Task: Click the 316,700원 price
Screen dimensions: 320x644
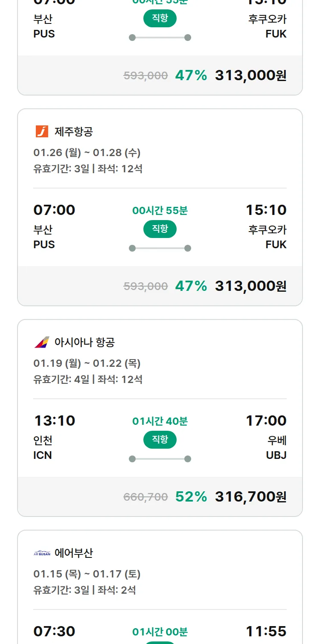Action: 250,496
